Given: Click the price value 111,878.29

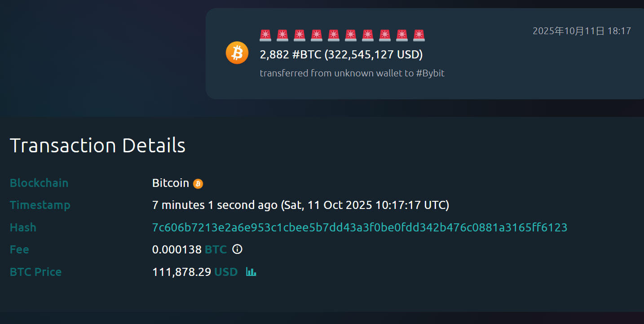Looking at the screenshot, I should point(181,272).
